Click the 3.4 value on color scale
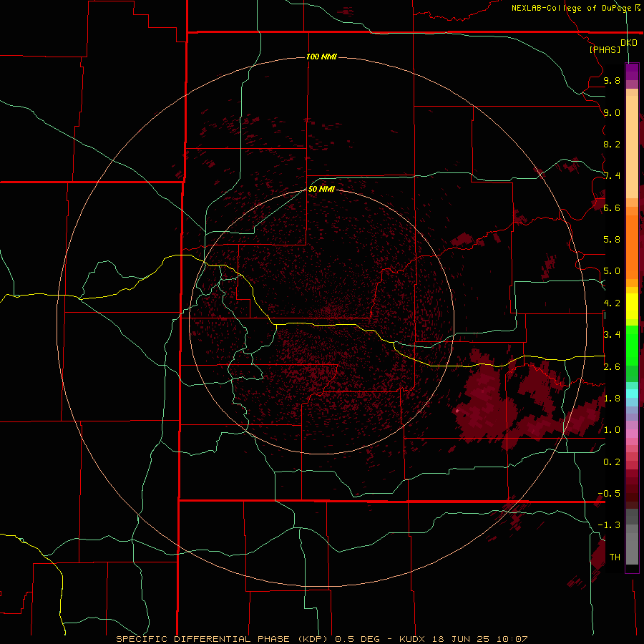Screen dimensions: 644x644 612,335
